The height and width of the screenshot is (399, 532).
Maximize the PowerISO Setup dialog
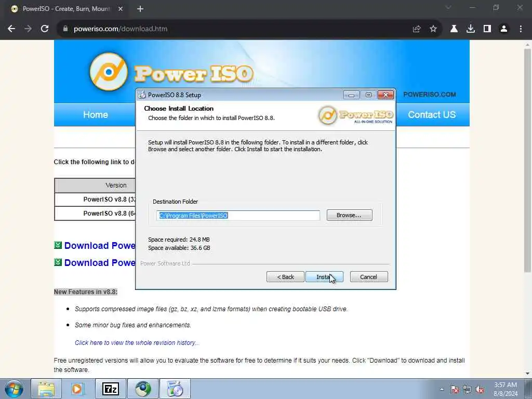pyautogui.click(x=368, y=95)
